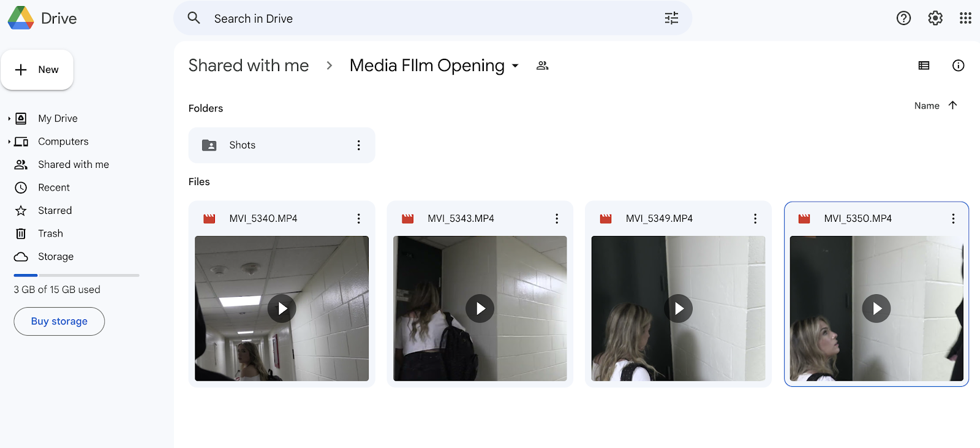Viewport: 980px width, 448px height.
Task: Click Buy storage button
Action: coord(59,321)
